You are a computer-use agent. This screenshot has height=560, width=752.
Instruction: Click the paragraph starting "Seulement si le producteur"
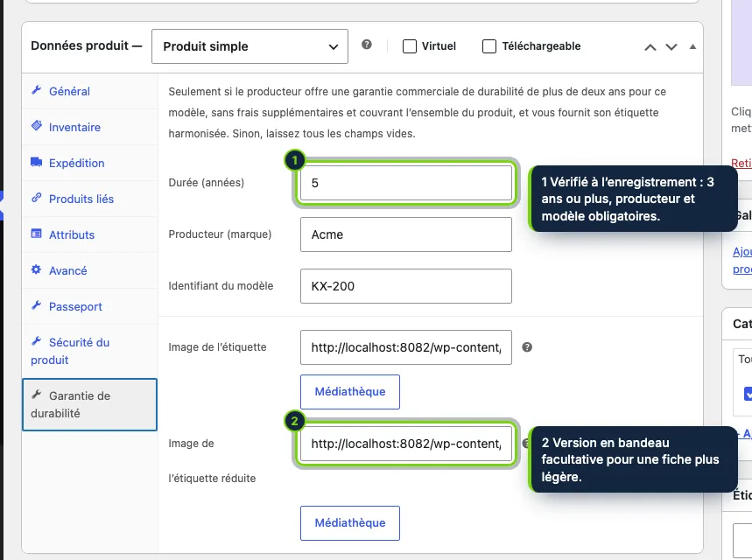[418, 113]
